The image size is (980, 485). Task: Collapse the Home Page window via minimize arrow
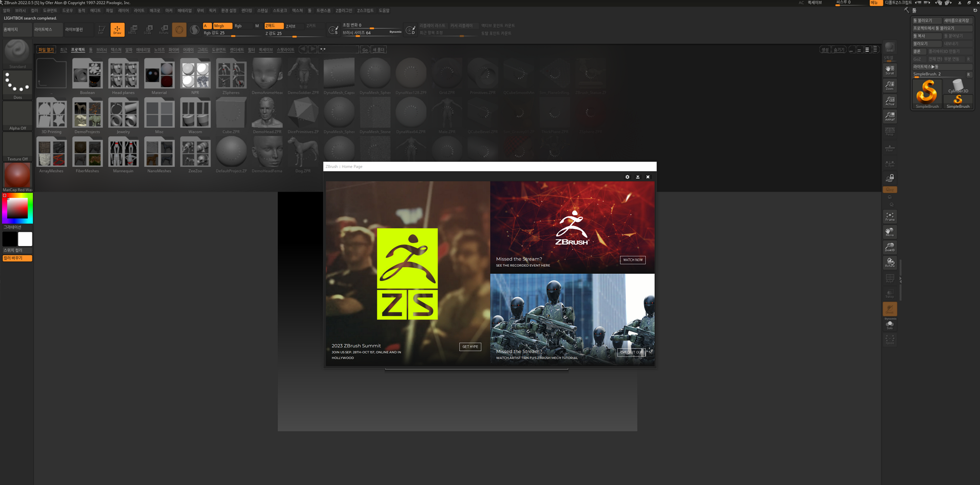[638, 177]
